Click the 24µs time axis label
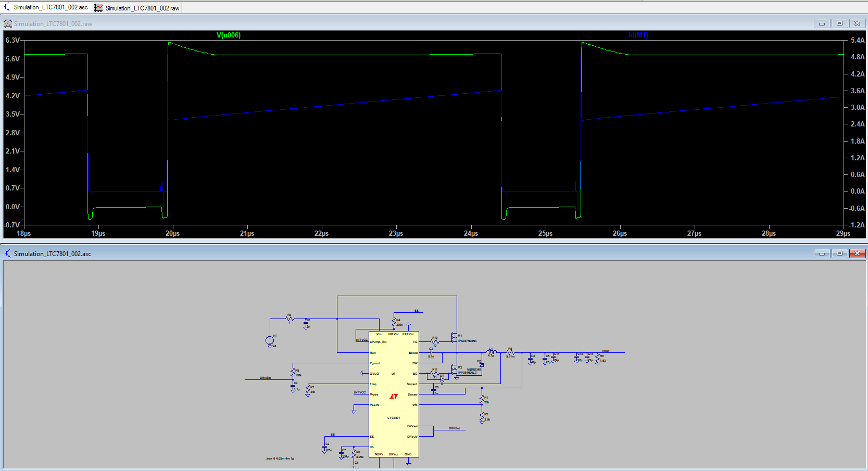868x471 pixels. tap(471, 233)
